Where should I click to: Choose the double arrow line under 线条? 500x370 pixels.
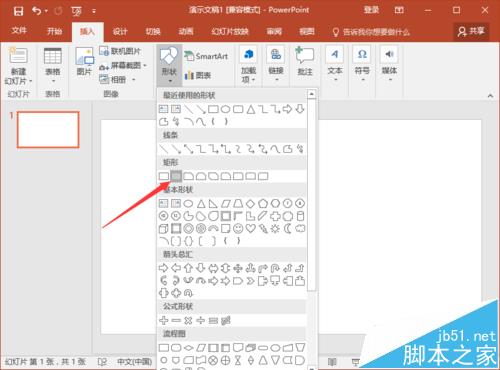click(188, 149)
